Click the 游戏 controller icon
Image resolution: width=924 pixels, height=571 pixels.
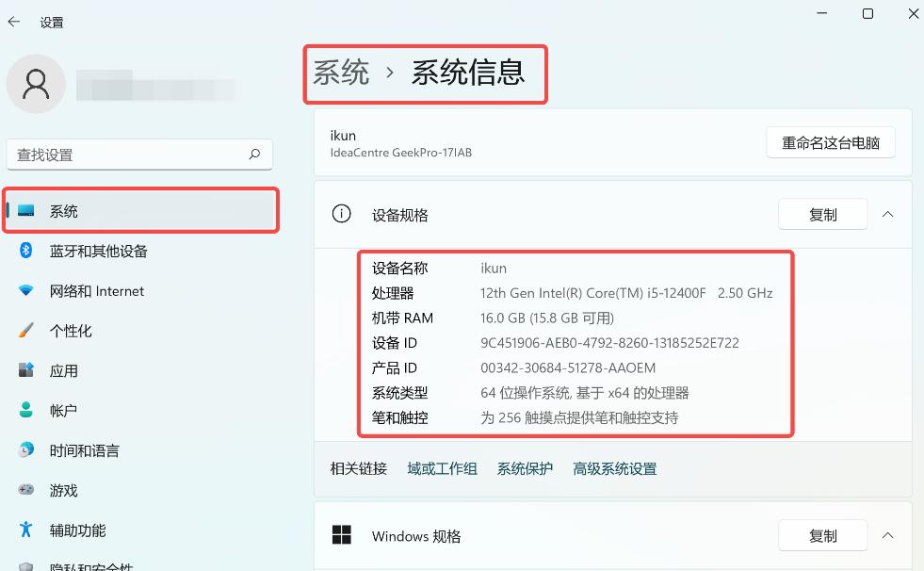coord(26,490)
